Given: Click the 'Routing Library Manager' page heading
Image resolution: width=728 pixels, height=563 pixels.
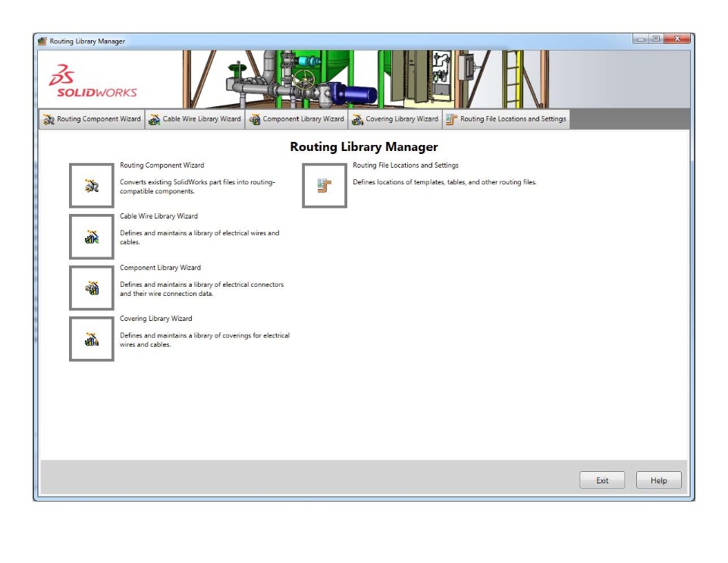Looking at the screenshot, I should [364, 146].
